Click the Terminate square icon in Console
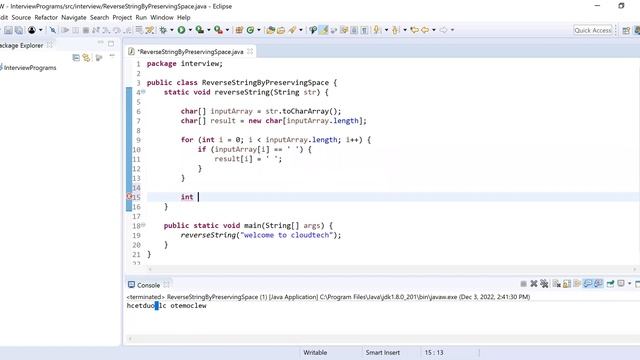 coord(524,284)
